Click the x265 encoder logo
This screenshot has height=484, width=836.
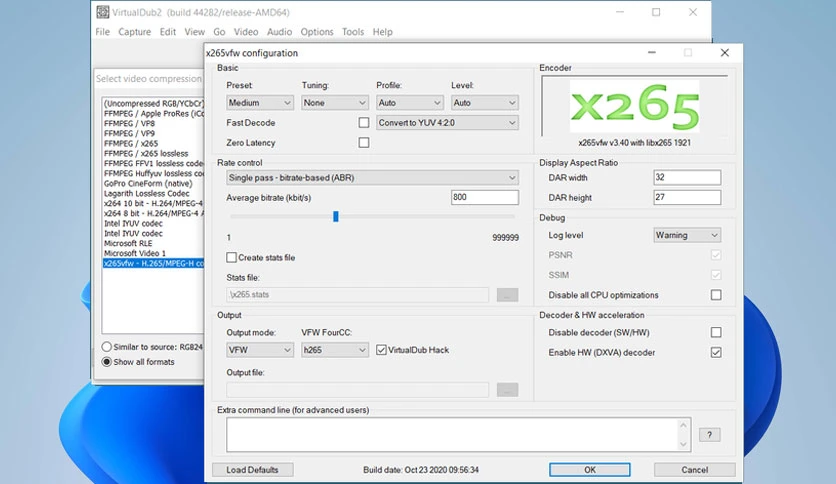coord(634,106)
